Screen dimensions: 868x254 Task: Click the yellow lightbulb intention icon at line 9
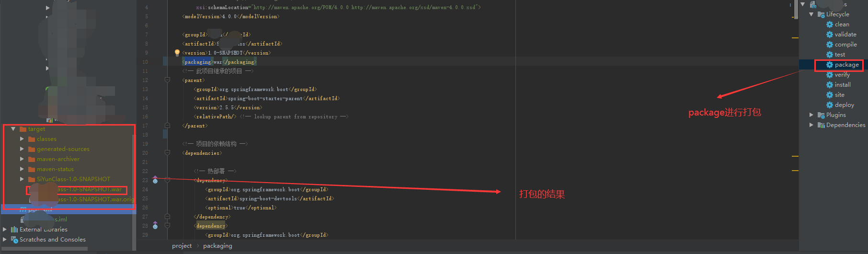point(177,53)
